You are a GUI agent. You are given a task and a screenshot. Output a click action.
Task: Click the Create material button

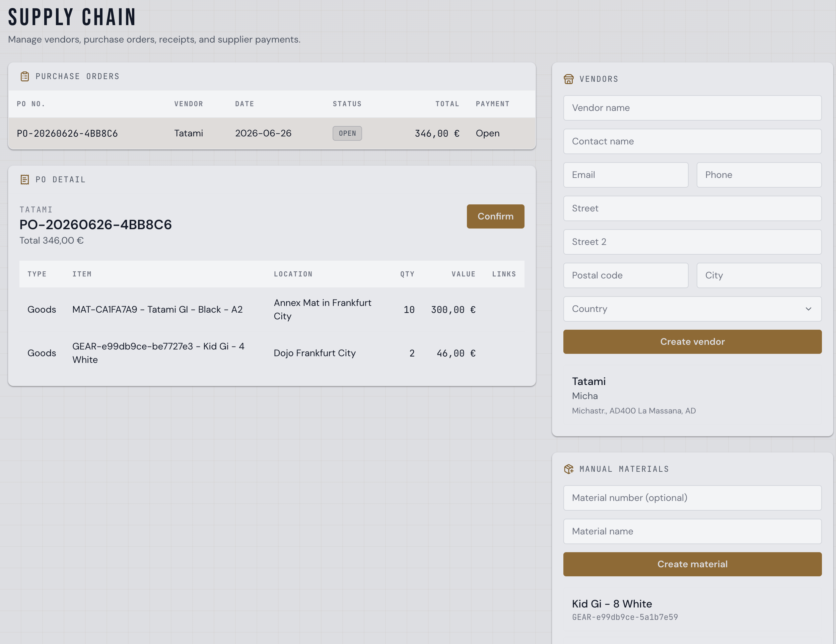coord(692,564)
